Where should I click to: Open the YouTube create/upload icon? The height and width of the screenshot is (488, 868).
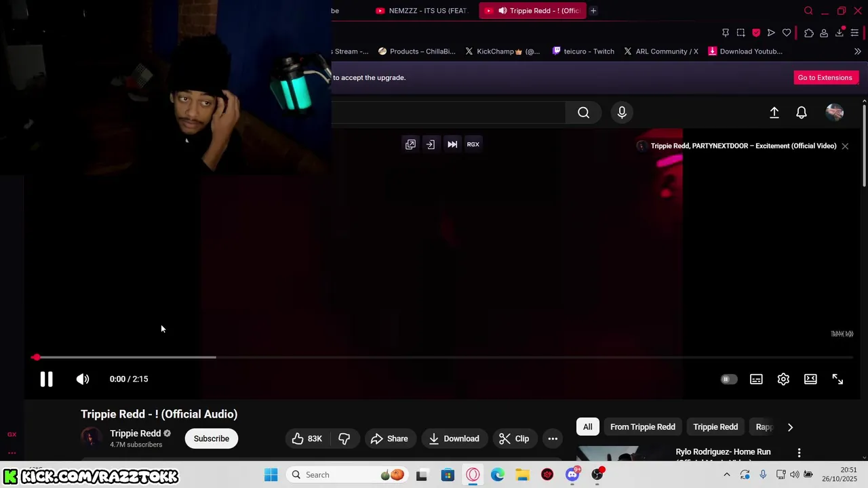click(x=774, y=113)
